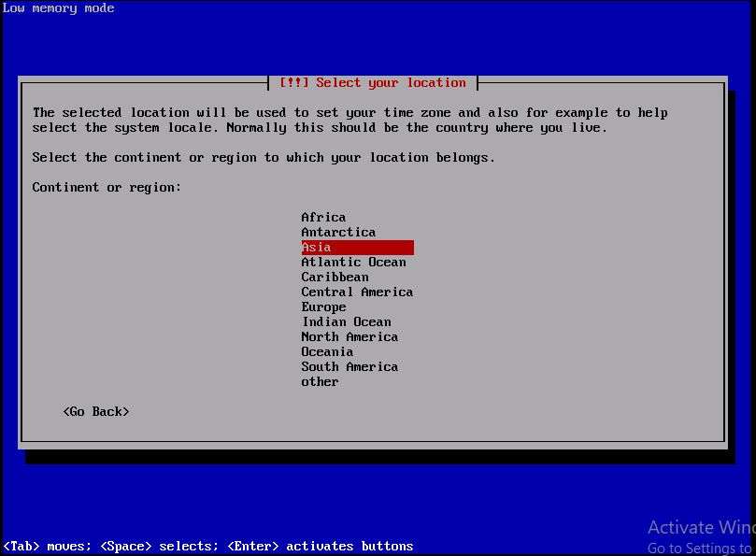Click the <Go Back> button
Viewport: 756px width, 556px height.
96,412
